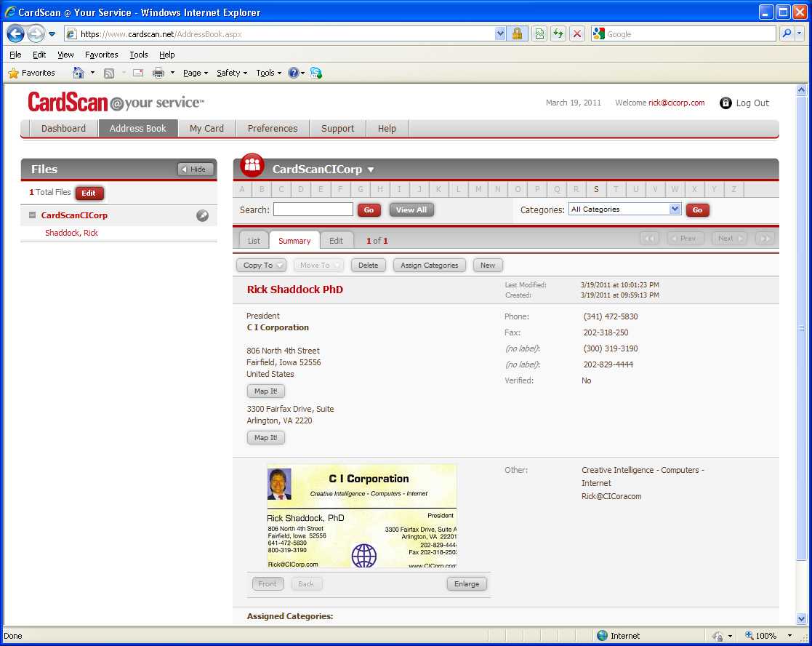Open the View menu
812x646 pixels.
(65, 55)
